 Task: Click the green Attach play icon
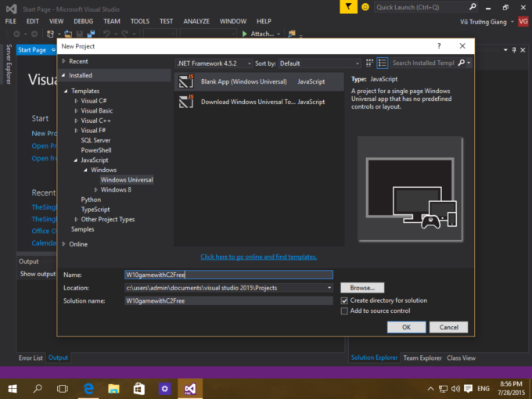(245, 34)
